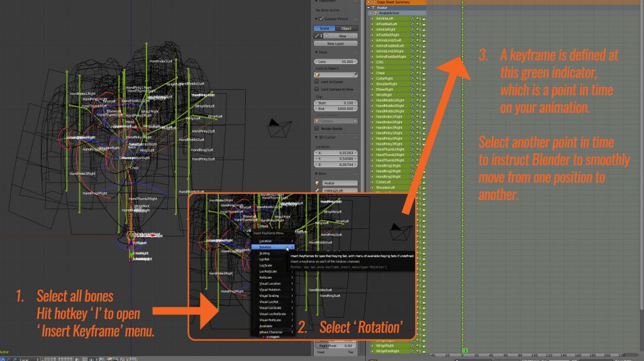Click the 3D Cursor Y location field
Viewport: 644px width, 361px height.
(336, 158)
